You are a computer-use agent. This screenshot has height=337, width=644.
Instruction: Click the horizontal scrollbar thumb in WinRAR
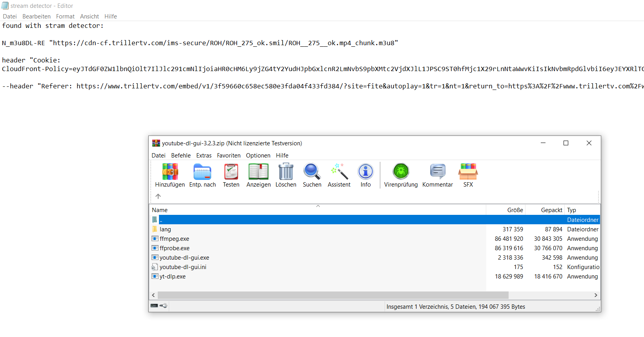click(x=333, y=295)
